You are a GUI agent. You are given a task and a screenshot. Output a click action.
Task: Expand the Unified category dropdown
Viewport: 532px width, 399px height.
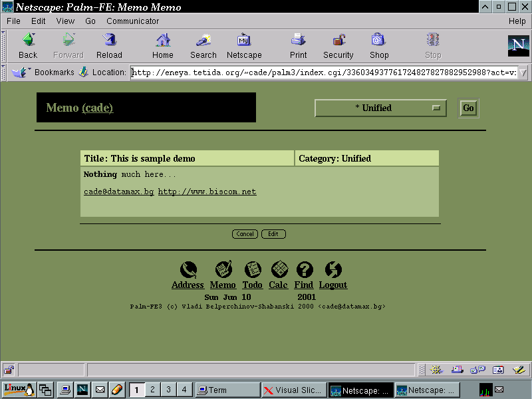click(380, 108)
